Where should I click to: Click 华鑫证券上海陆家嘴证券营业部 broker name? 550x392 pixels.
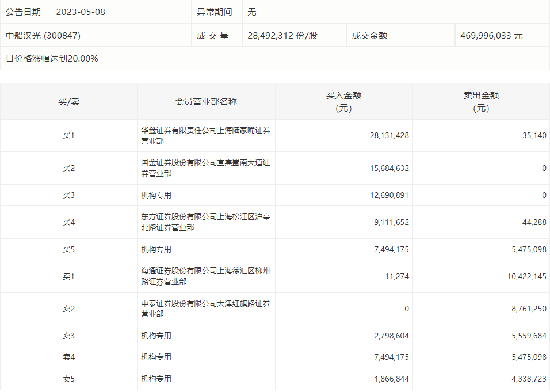205,136
